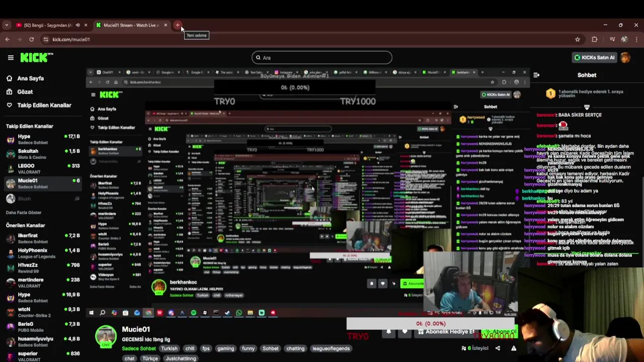This screenshot has height=362, width=644.
Task: Focus the Ara search field
Action: click(x=322, y=58)
